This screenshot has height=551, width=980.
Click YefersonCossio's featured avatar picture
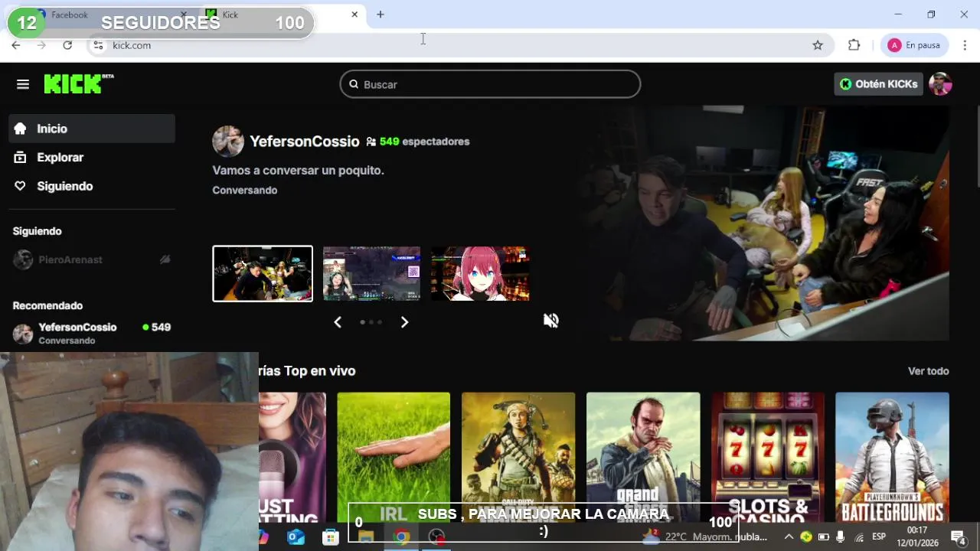click(x=227, y=142)
